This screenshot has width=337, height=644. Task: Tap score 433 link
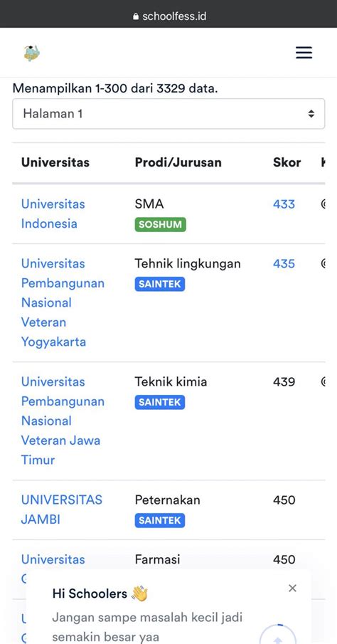284,204
